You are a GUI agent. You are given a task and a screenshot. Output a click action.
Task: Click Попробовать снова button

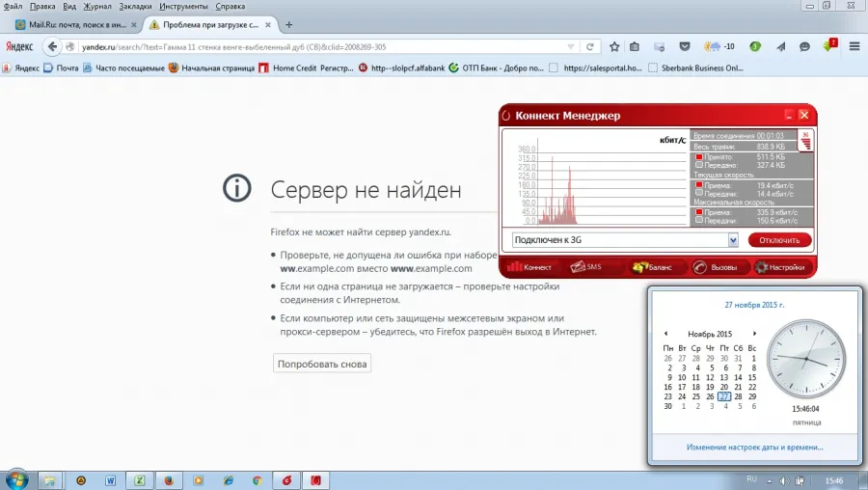322,364
